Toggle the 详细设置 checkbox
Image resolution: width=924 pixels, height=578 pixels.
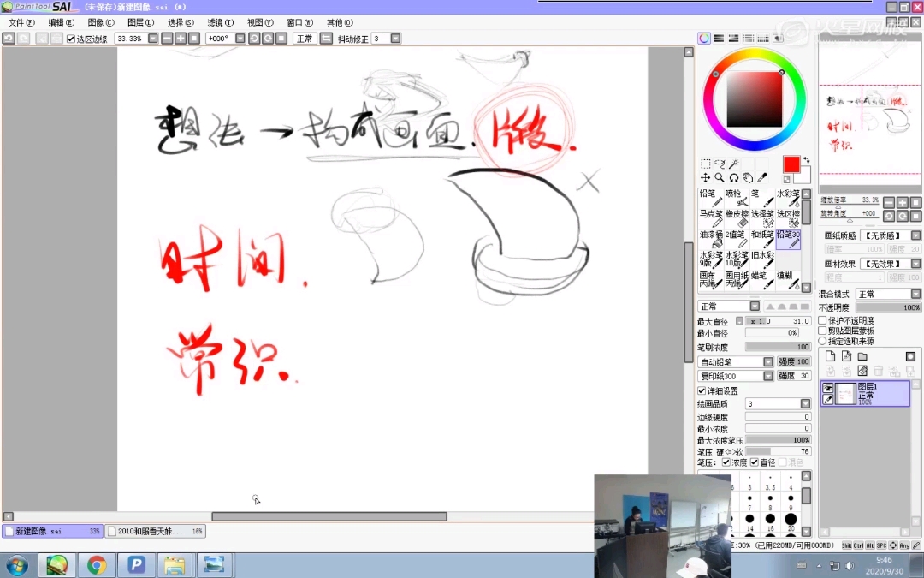[702, 391]
